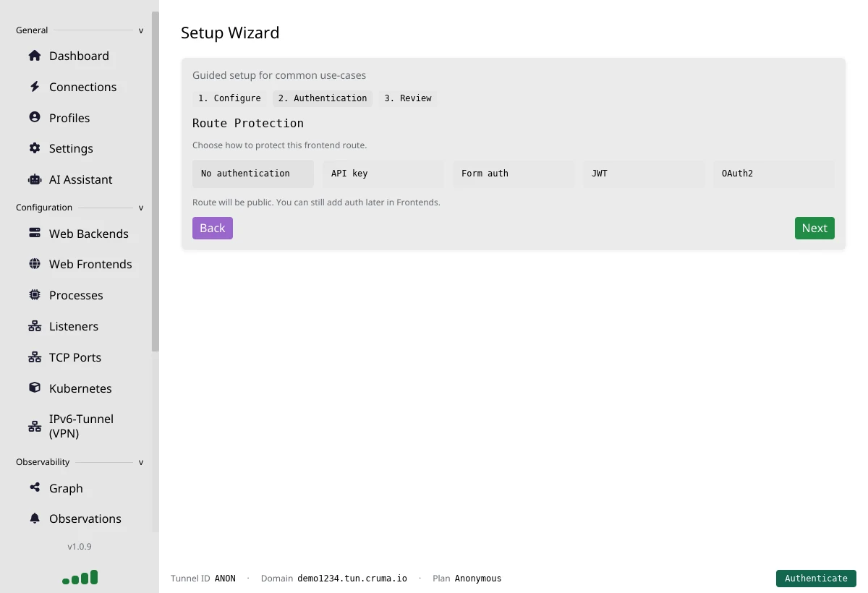The width and height of the screenshot is (868, 593).
Task: Click the Tunnel ID ANON value
Action: tap(225, 579)
